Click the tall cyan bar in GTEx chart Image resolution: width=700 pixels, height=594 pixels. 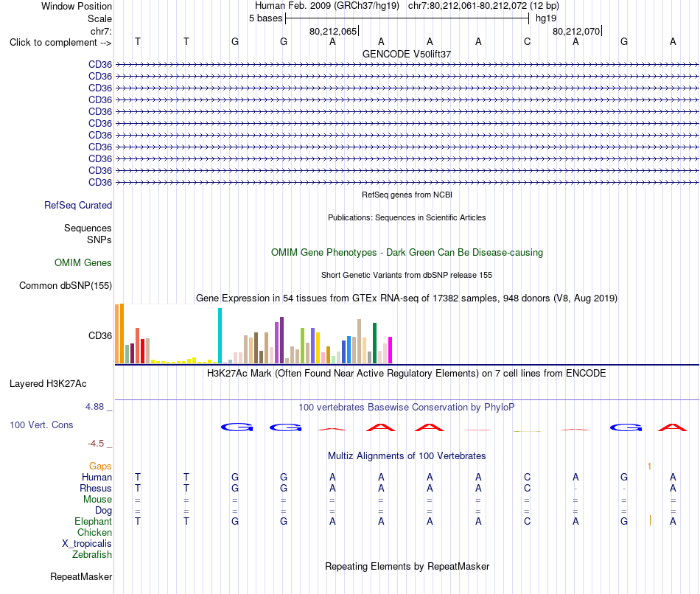click(220, 336)
